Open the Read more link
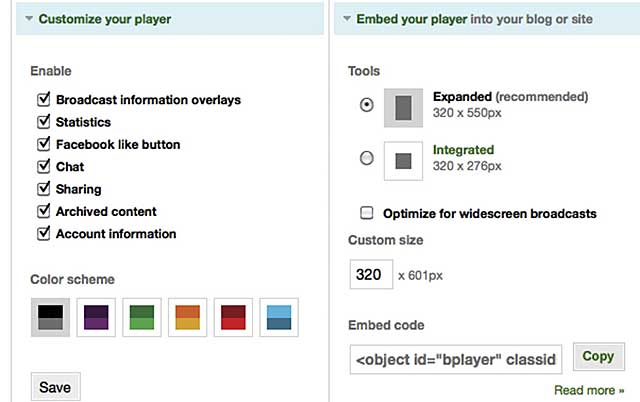640x402 pixels. [x=589, y=390]
